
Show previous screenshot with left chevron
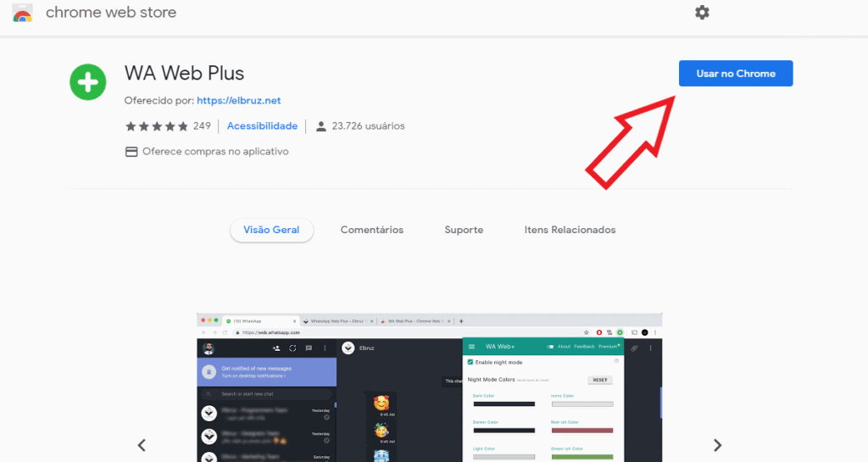coord(142,445)
